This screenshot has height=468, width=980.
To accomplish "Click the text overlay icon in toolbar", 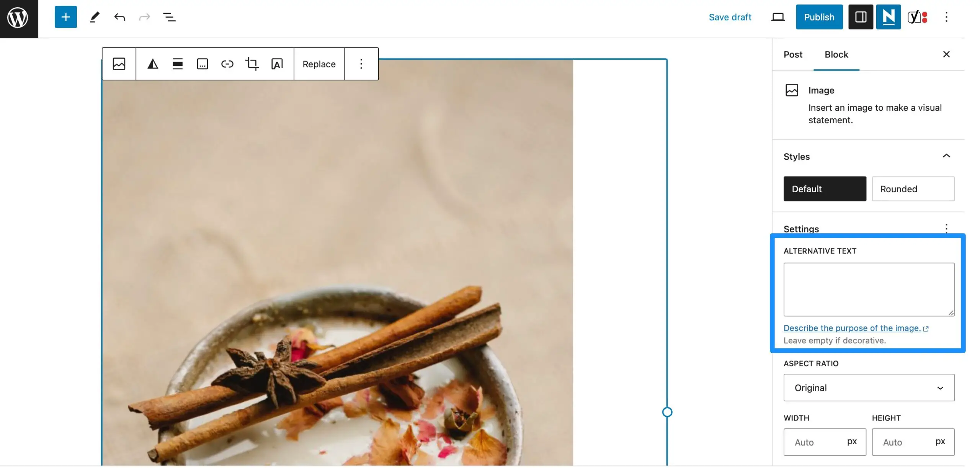I will [277, 63].
